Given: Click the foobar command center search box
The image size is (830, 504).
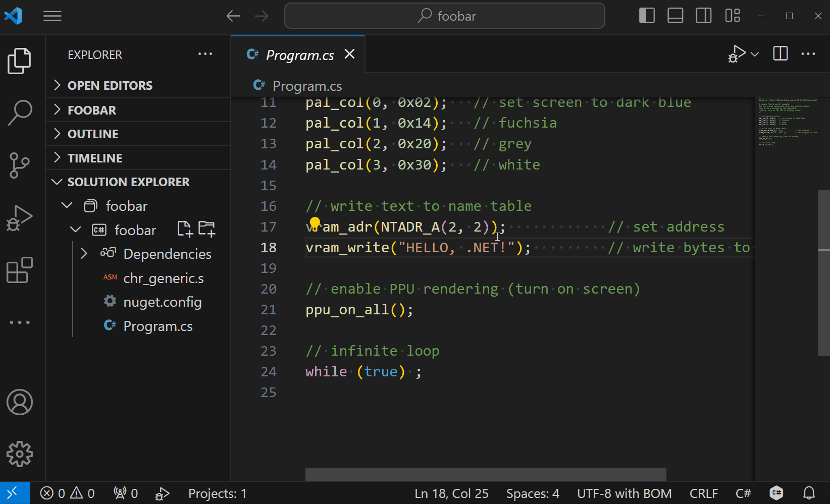Looking at the screenshot, I should point(445,16).
